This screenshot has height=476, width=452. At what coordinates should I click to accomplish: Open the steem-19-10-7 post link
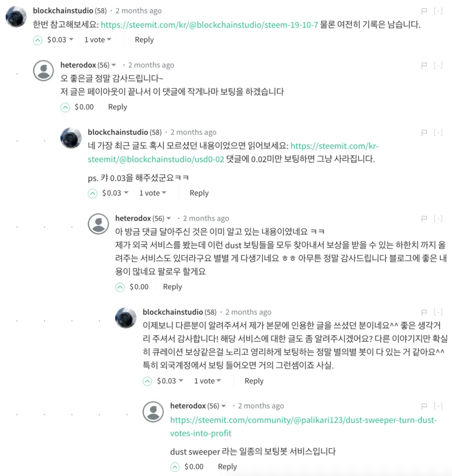[x=209, y=24]
